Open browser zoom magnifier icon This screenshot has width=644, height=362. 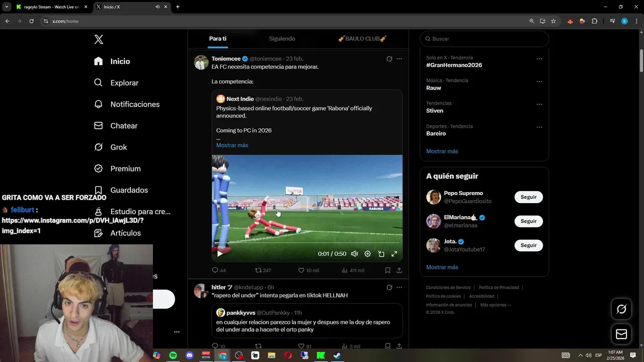[532, 21]
